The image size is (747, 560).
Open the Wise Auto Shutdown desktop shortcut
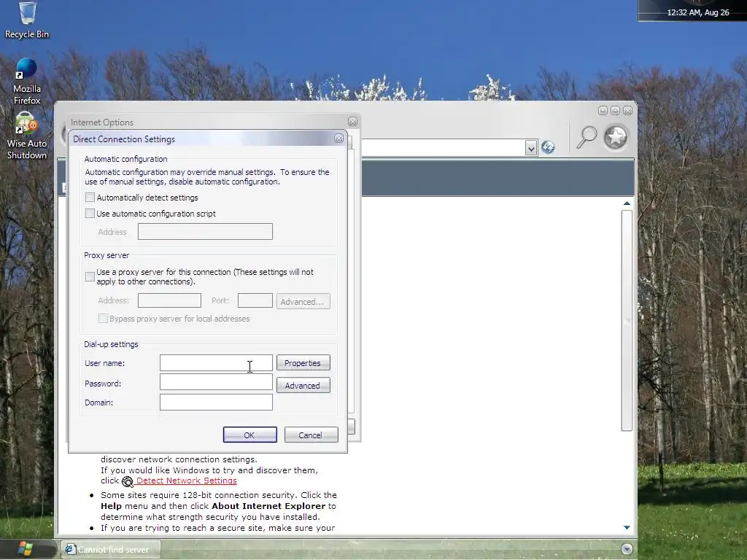coord(27,136)
